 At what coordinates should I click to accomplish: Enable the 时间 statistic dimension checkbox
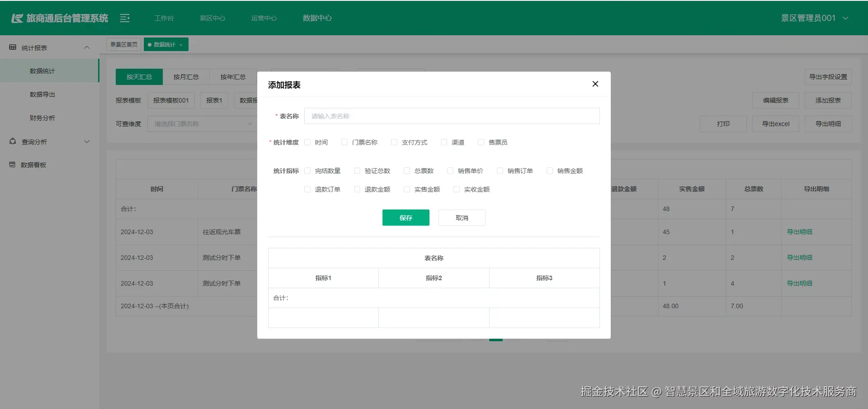[x=308, y=142]
